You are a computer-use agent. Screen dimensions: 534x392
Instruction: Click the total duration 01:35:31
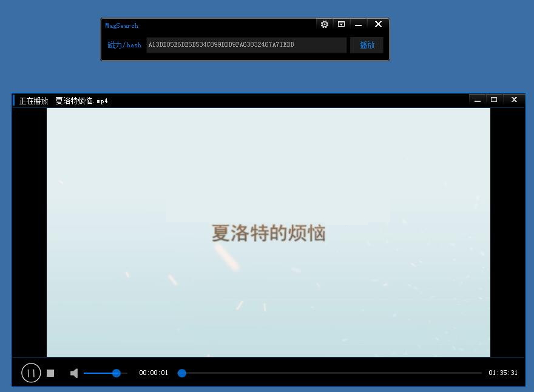click(503, 373)
